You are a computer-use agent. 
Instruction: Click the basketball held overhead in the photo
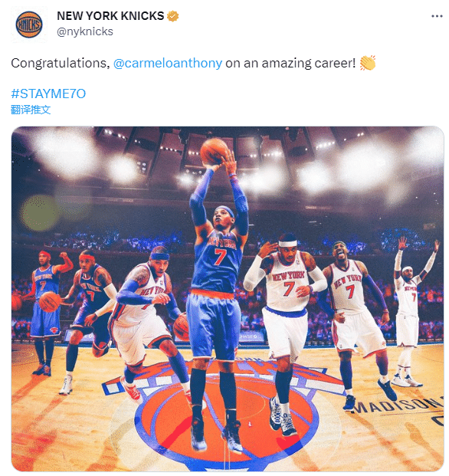[215, 152]
